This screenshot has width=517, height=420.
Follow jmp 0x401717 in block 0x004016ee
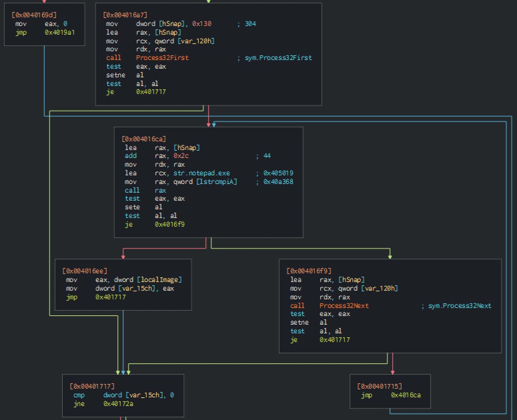point(110,297)
